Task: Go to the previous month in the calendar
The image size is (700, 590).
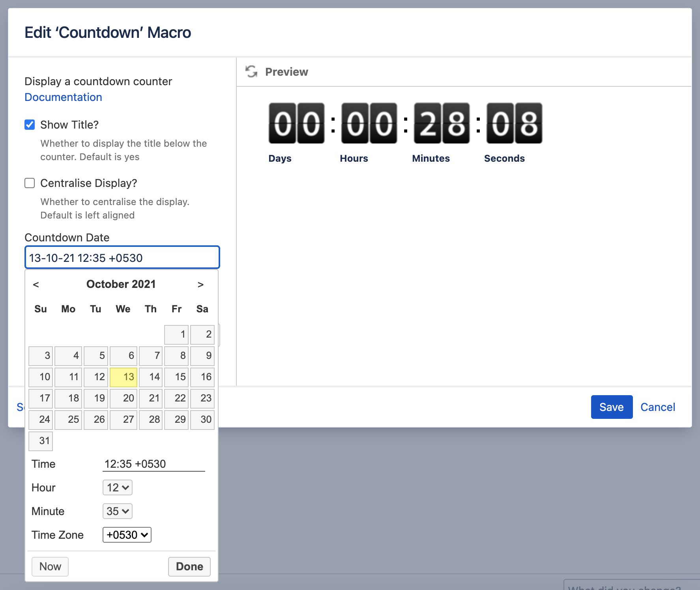Action: [36, 284]
